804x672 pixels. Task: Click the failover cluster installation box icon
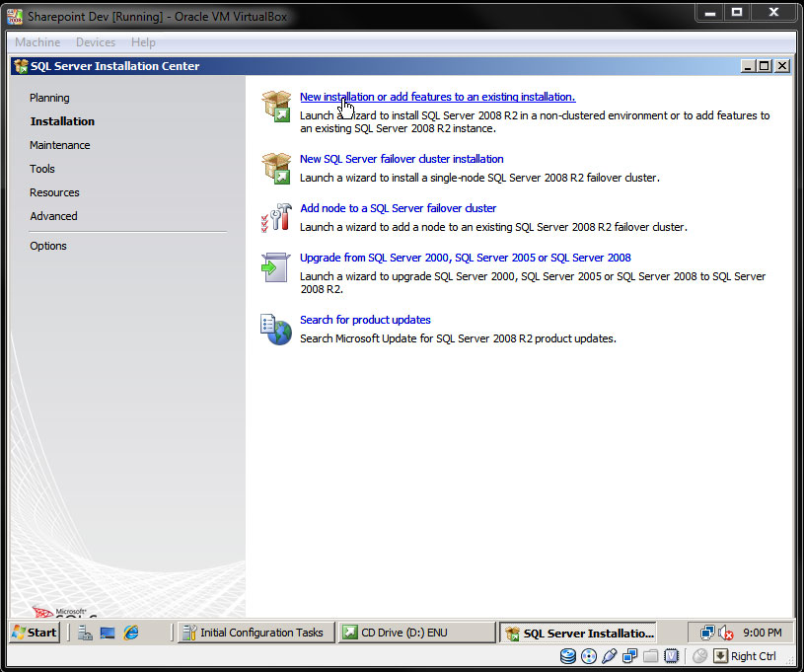[277, 169]
